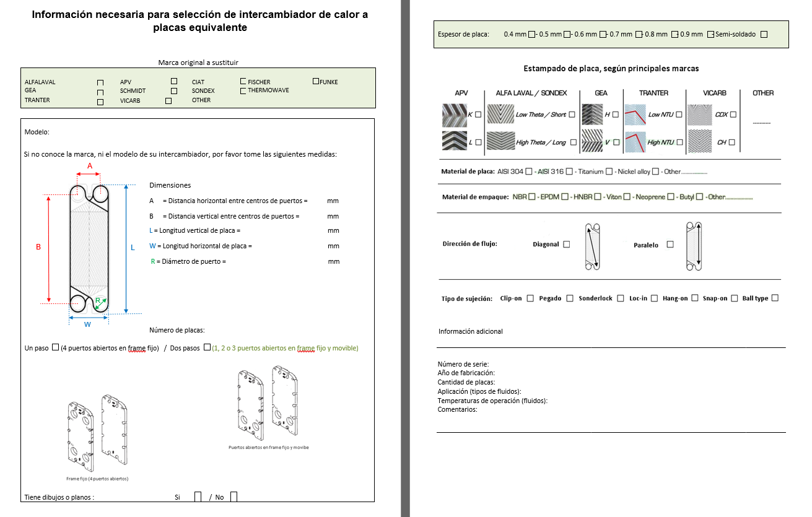Select 0.4 mm plate thickness checkbox
The image size is (812, 517).
[x=531, y=35]
